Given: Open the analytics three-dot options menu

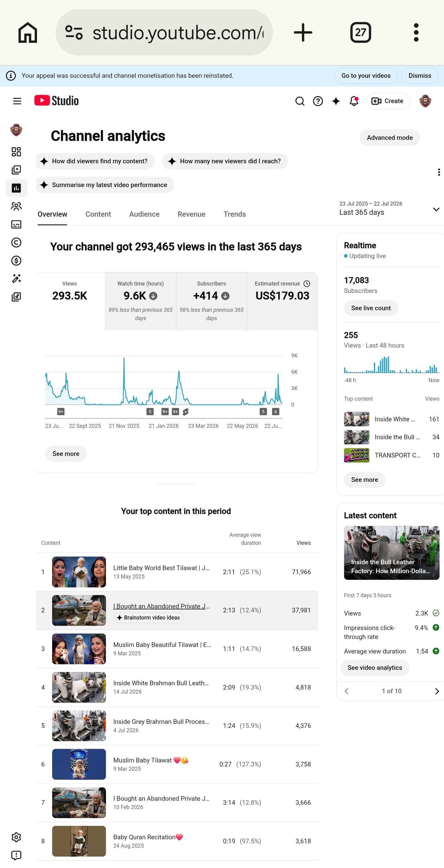Looking at the screenshot, I should (439, 172).
